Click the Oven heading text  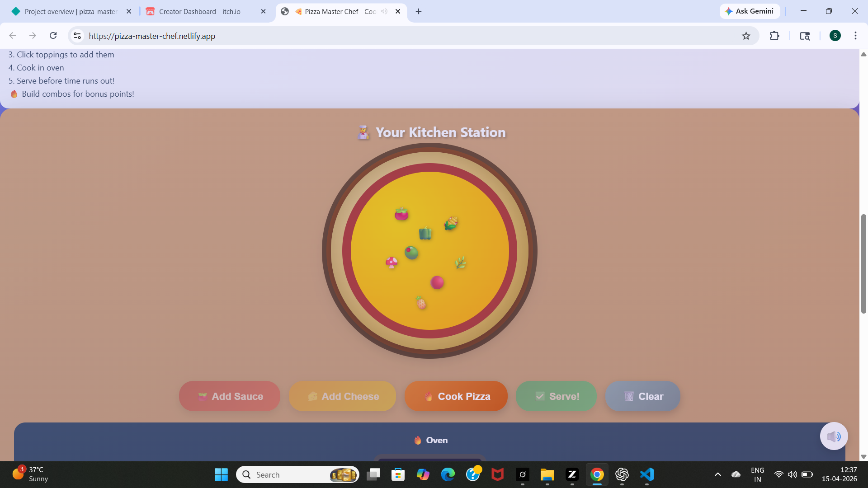(431, 440)
